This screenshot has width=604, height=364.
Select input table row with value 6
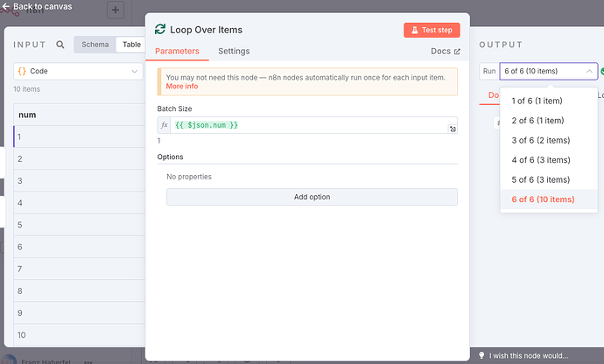coord(79,247)
